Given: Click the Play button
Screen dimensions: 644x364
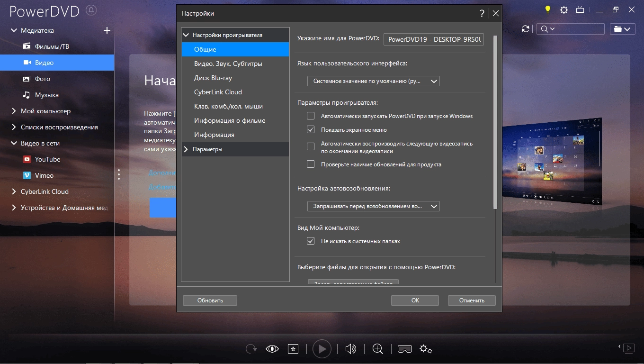Looking at the screenshot, I should tap(322, 349).
